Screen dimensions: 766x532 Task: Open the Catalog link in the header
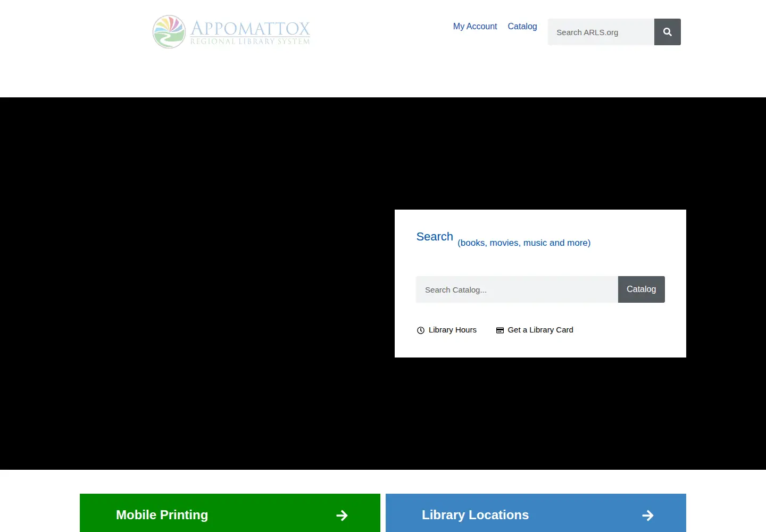point(522,26)
